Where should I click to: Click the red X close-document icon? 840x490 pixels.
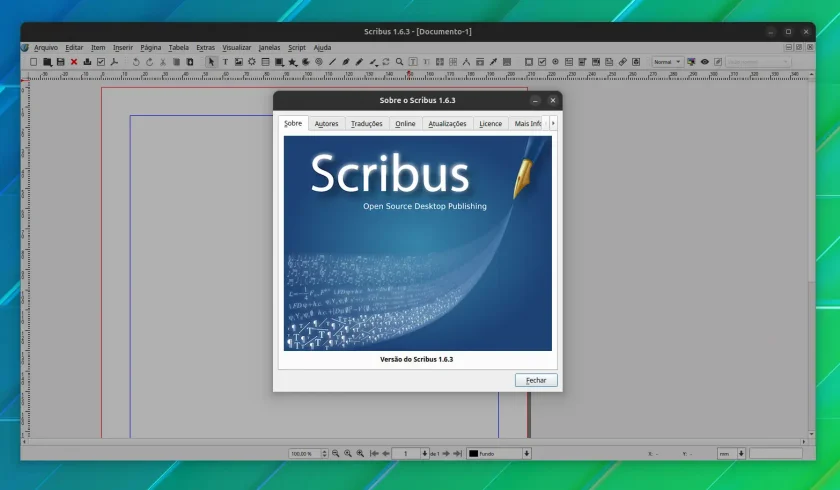(x=74, y=62)
